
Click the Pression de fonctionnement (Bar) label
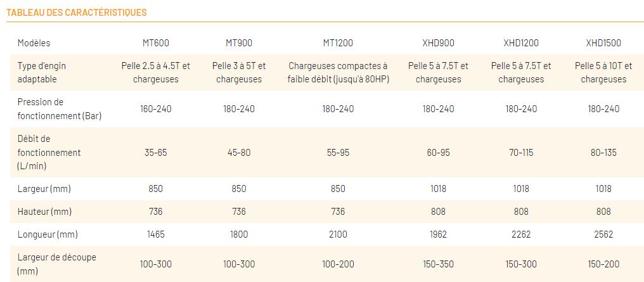pos(59,108)
